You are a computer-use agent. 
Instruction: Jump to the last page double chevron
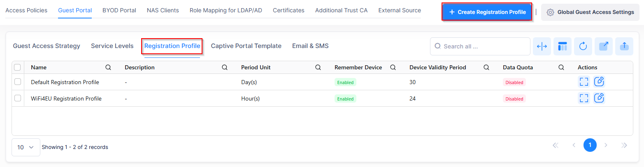tap(624, 145)
